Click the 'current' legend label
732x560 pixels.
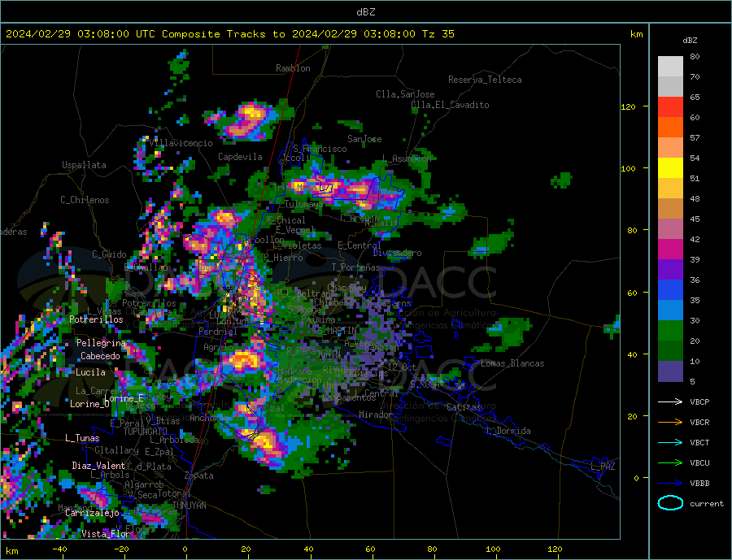(707, 504)
